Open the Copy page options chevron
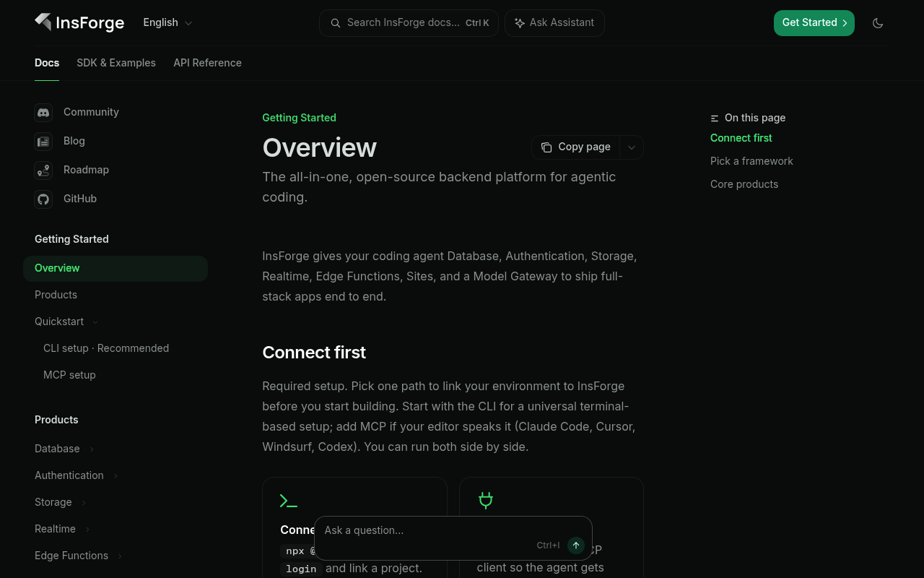 [632, 147]
